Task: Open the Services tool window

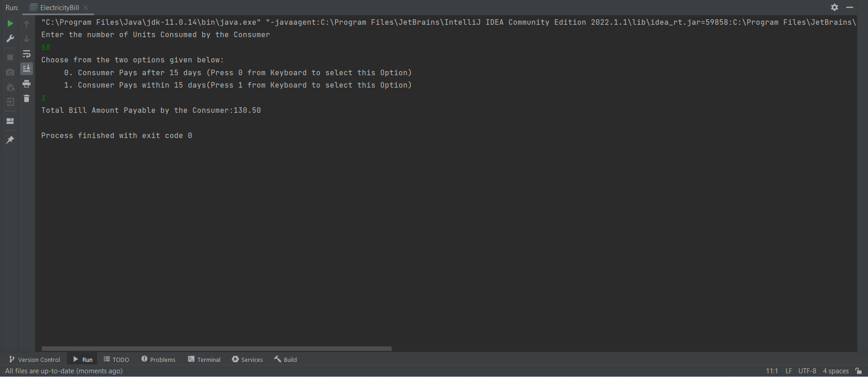Action: point(247,359)
